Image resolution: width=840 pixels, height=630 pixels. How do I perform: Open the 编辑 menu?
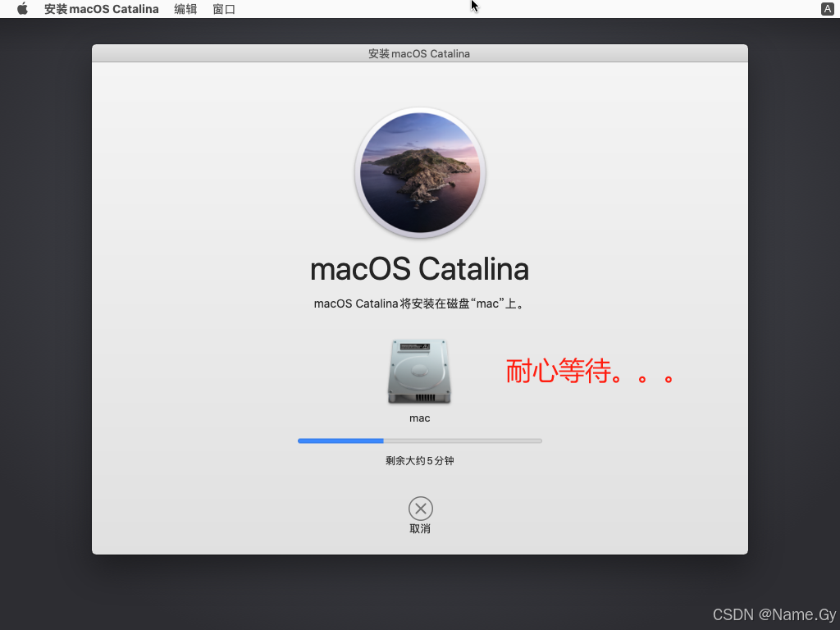tap(185, 9)
